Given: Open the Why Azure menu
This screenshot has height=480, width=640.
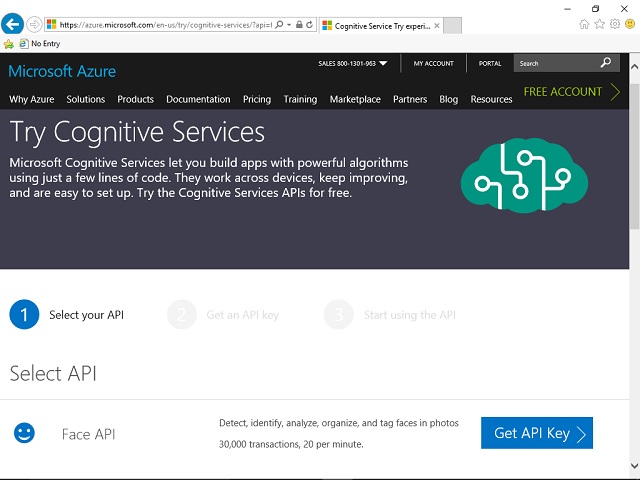Looking at the screenshot, I should click(31, 99).
